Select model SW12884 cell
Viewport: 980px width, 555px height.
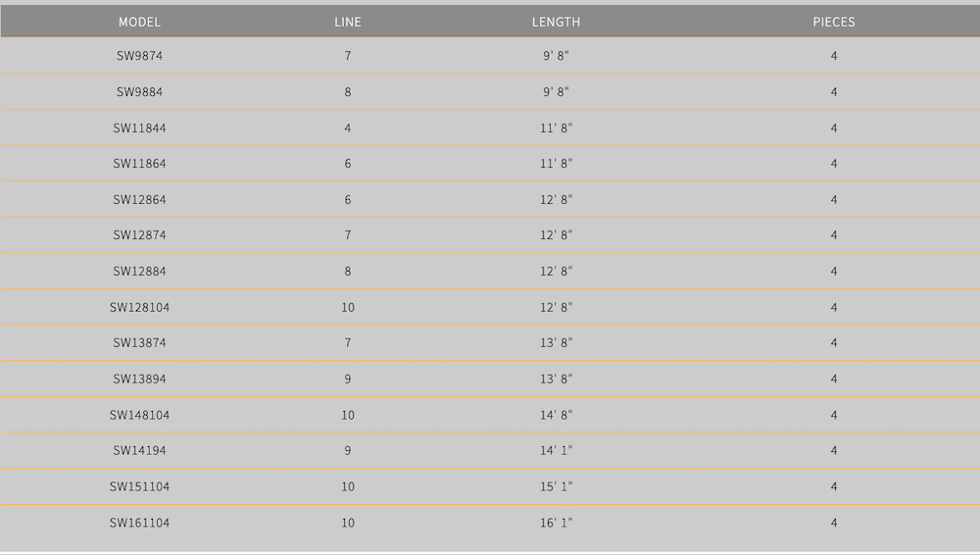[x=139, y=272]
